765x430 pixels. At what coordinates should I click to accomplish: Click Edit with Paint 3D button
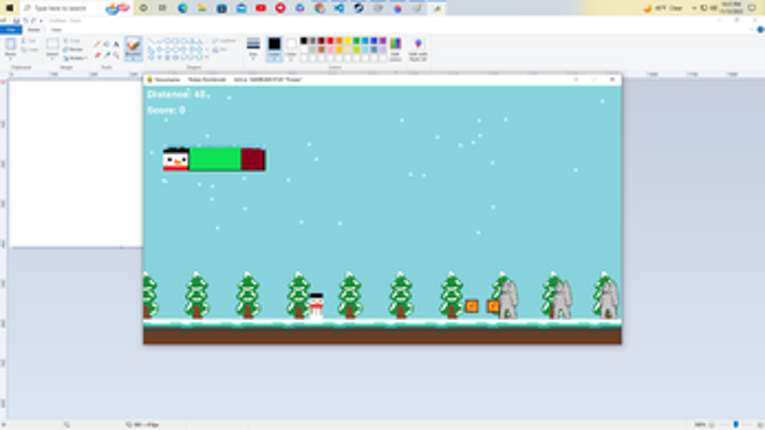click(418, 49)
